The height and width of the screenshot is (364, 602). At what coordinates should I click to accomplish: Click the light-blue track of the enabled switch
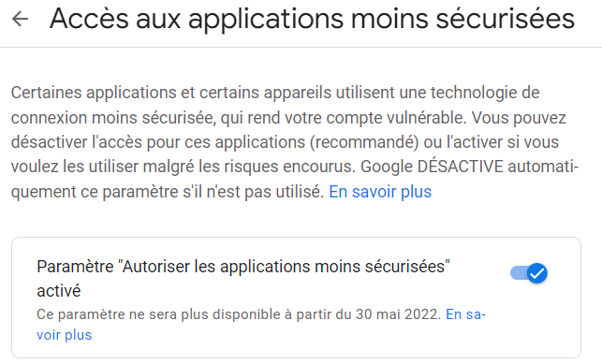coord(518,273)
